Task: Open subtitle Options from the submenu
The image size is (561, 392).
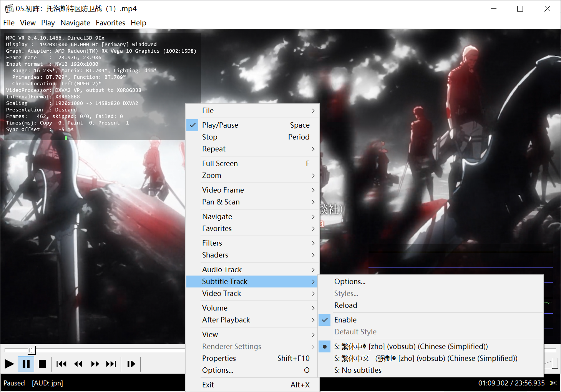Action: [349, 281]
